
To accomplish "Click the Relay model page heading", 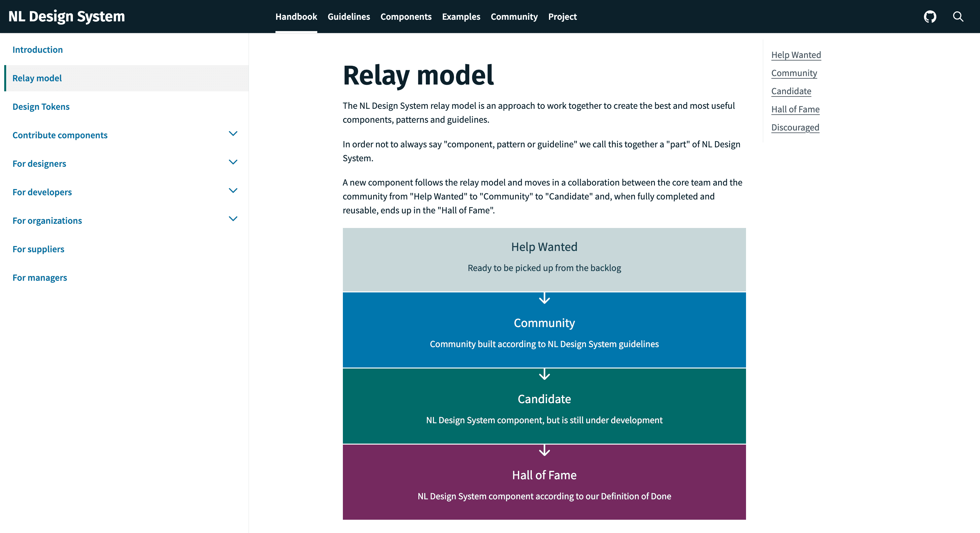I will pos(418,76).
